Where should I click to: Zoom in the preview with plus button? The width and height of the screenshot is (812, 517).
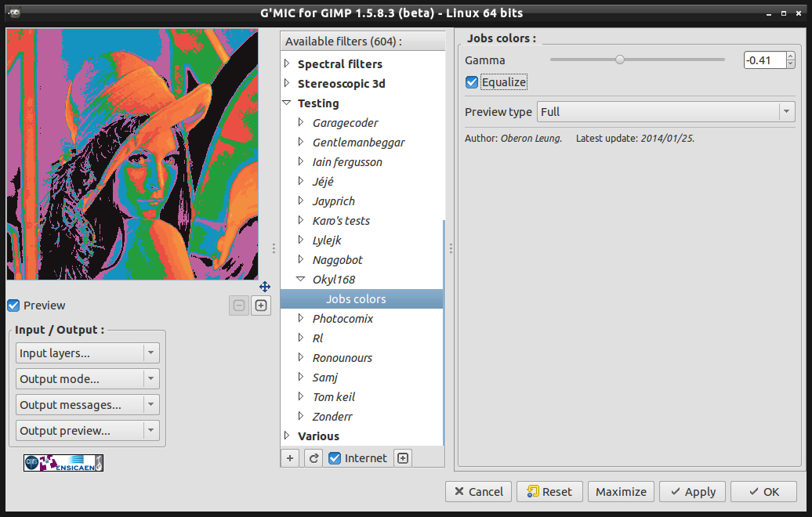pos(261,305)
